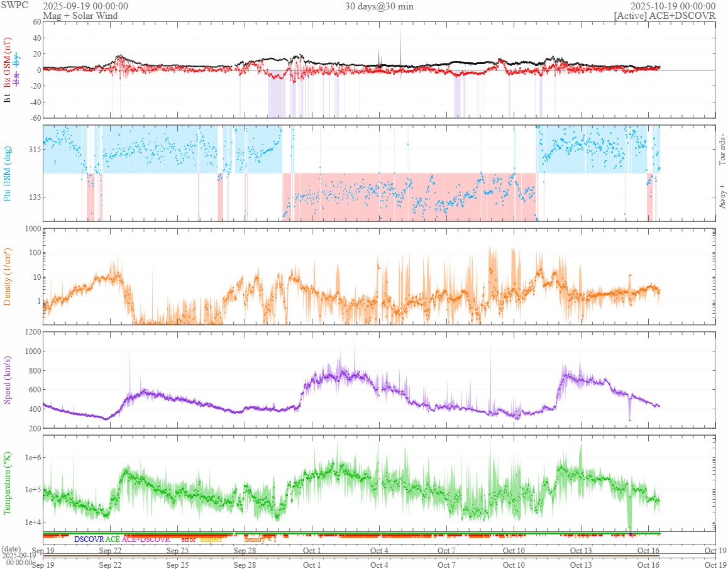Click the 'Mag + Solar Wind' plot title
This screenshot has width=728, height=569.
[80, 16]
